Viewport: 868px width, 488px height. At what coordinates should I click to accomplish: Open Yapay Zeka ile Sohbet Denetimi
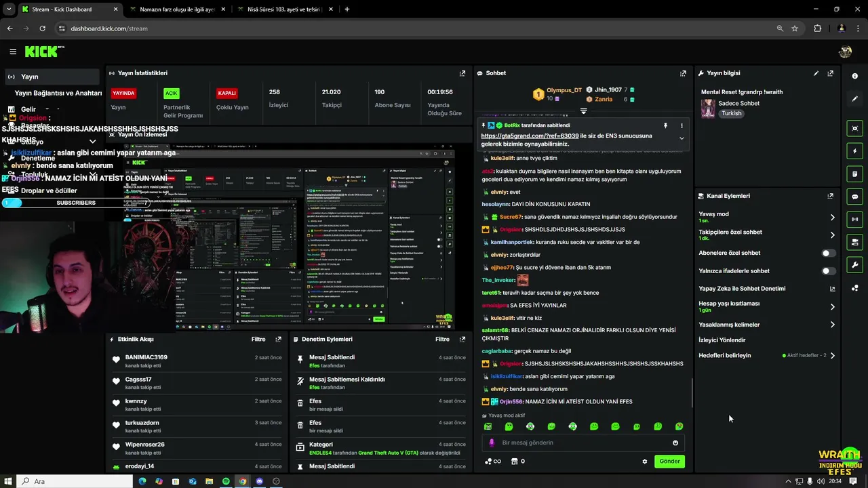(x=766, y=289)
